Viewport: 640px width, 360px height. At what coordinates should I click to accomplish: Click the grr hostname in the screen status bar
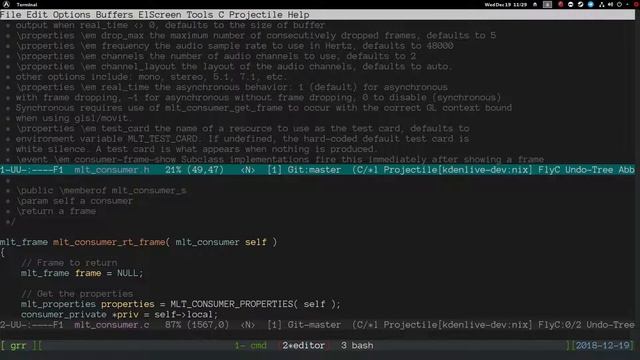pyautogui.click(x=18, y=346)
